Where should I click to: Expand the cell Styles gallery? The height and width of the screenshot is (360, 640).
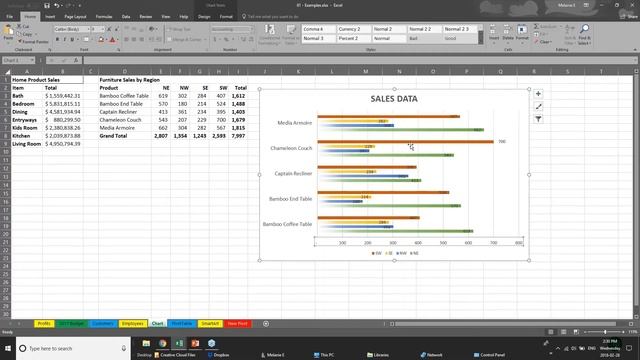pyautogui.click(x=480, y=41)
